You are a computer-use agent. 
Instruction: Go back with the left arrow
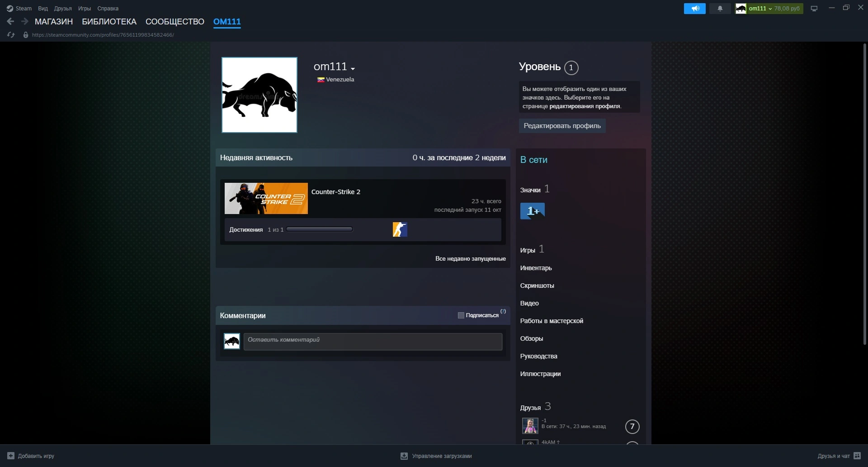10,21
